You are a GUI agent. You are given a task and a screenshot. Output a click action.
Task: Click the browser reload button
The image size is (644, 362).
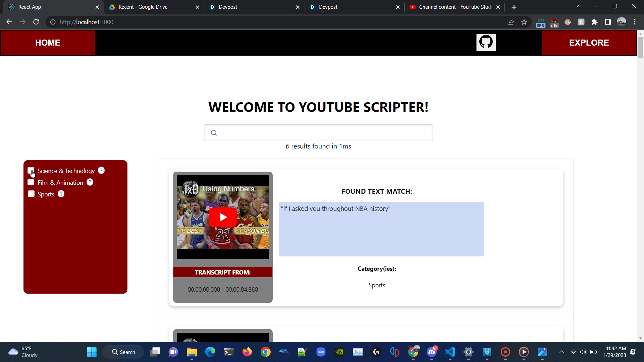point(36,22)
